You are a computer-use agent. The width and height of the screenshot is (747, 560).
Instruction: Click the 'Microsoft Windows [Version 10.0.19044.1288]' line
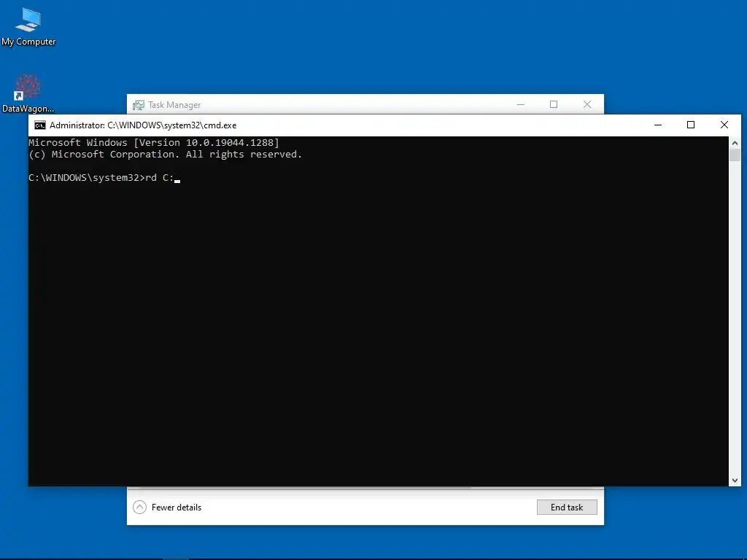pos(154,142)
